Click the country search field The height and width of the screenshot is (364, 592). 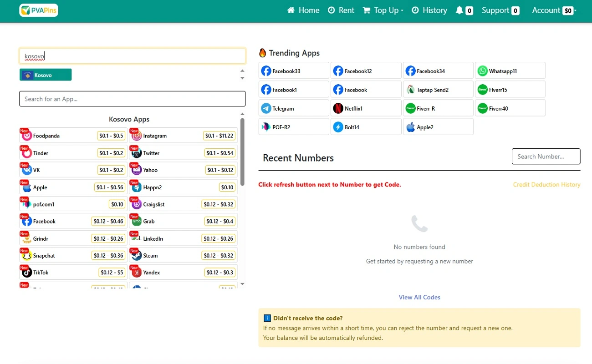click(x=133, y=56)
